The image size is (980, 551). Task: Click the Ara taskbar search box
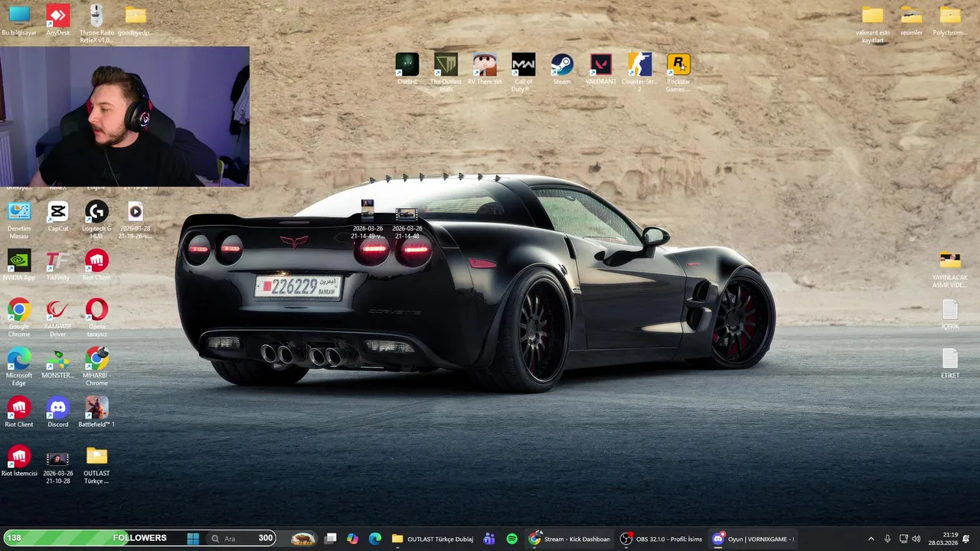[242, 539]
